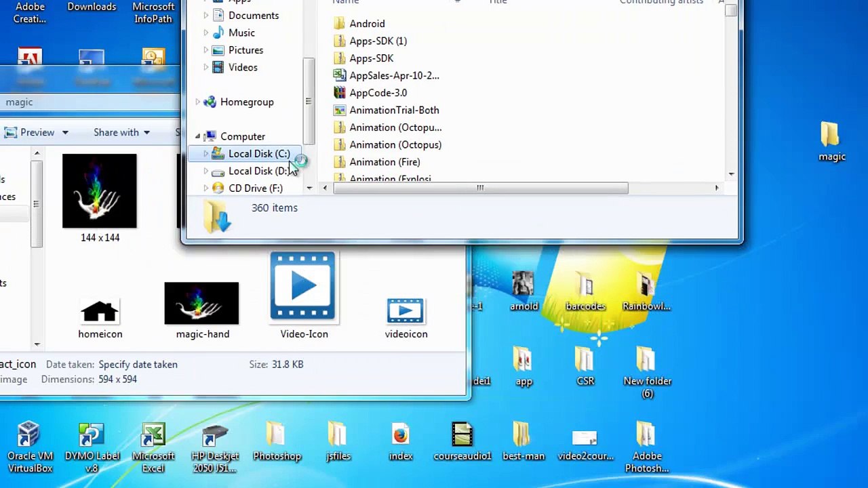This screenshot has width=868, height=488.
Task: Select the Downloads desktop shortcut label
Action: (92, 7)
